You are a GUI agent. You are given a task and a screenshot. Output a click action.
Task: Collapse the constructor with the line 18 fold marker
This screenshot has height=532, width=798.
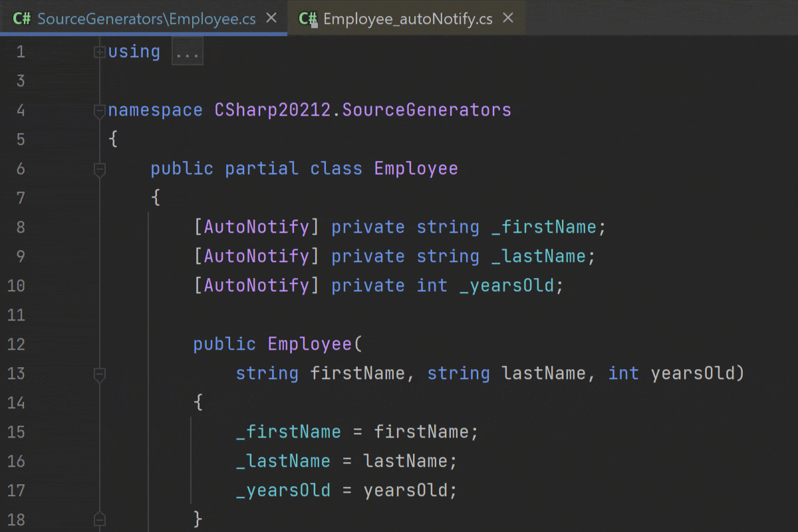(98, 519)
